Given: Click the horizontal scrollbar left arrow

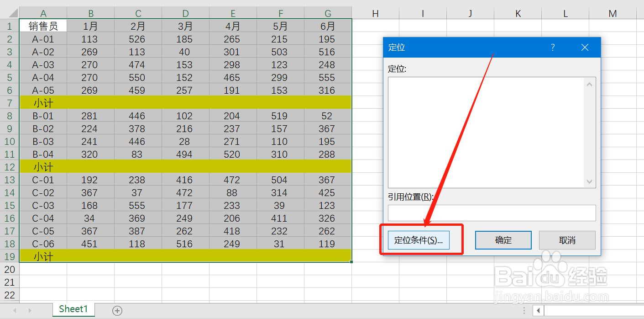Looking at the screenshot, I should tap(539, 310).
